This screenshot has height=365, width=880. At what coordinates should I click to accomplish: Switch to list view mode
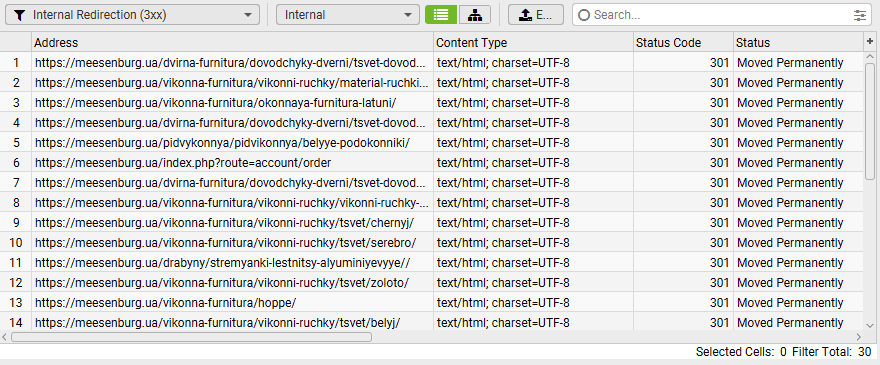point(441,15)
